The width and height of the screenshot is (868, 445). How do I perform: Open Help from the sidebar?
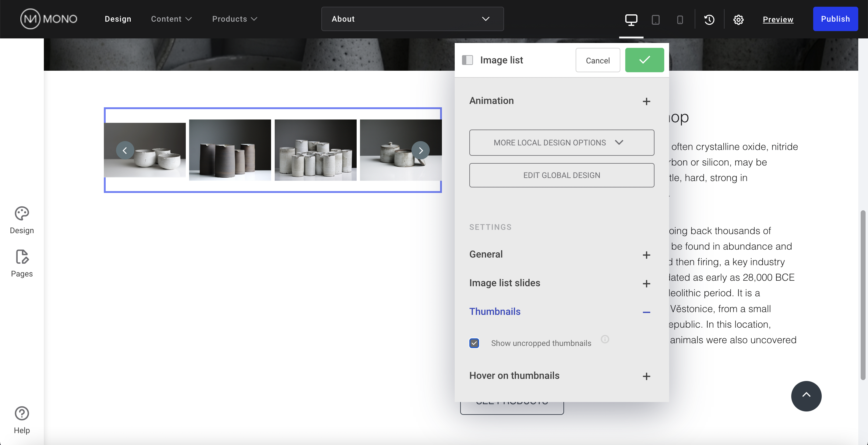pyautogui.click(x=21, y=419)
